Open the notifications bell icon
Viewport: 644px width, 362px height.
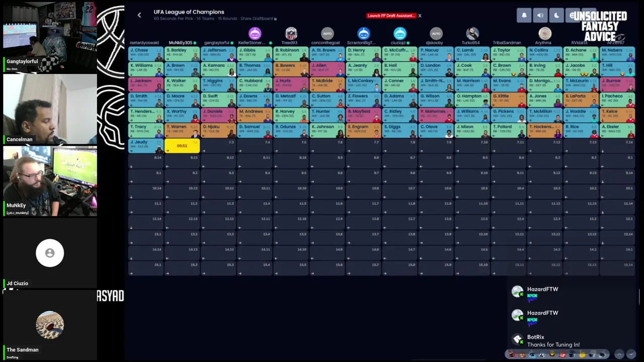tap(524, 16)
